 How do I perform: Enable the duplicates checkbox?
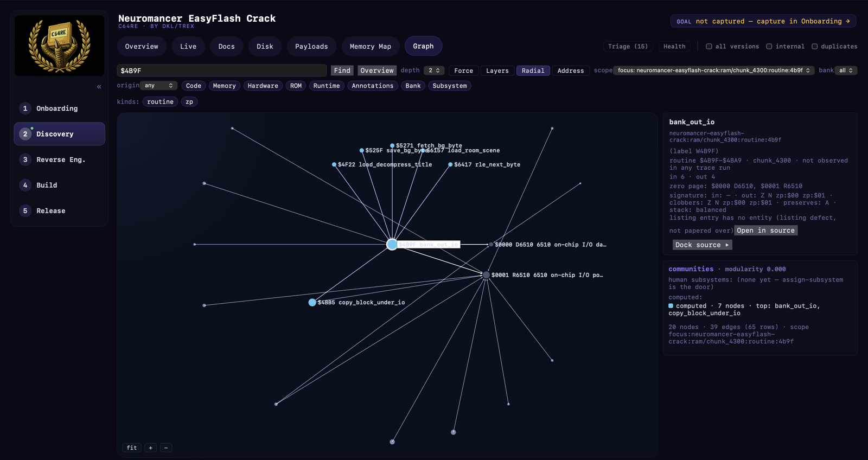point(814,46)
